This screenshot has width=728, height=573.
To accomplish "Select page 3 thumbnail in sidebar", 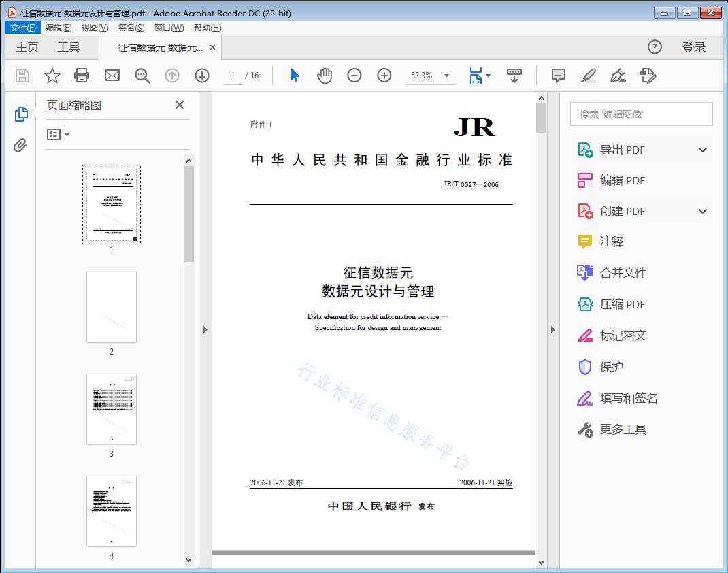I will pyautogui.click(x=111, y=408).
